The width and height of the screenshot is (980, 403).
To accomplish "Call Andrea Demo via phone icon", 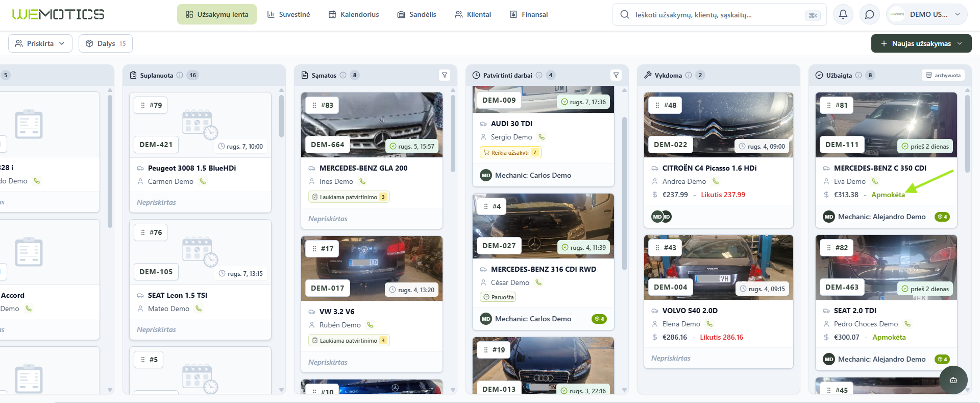I will coord(716,181).
